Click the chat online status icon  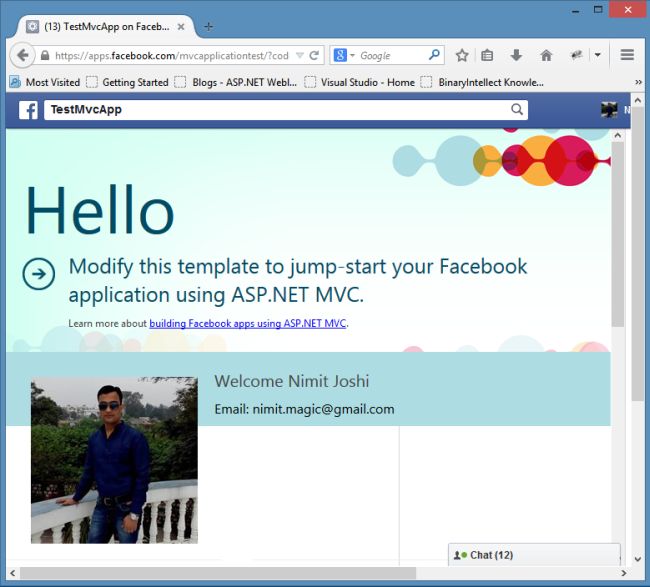click(460, 555)
